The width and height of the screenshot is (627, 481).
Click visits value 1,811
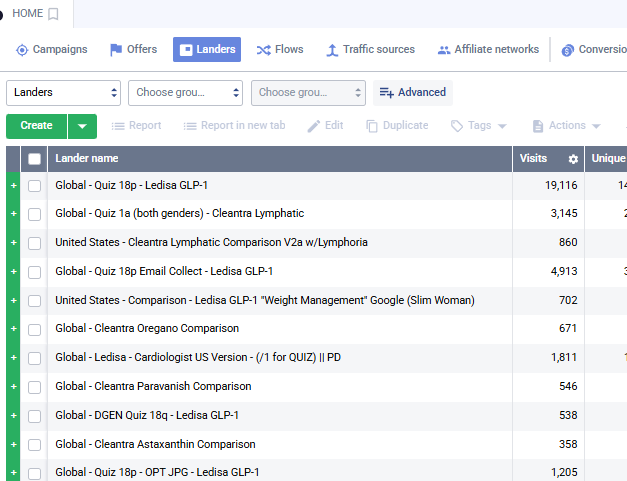click(564, 357)
